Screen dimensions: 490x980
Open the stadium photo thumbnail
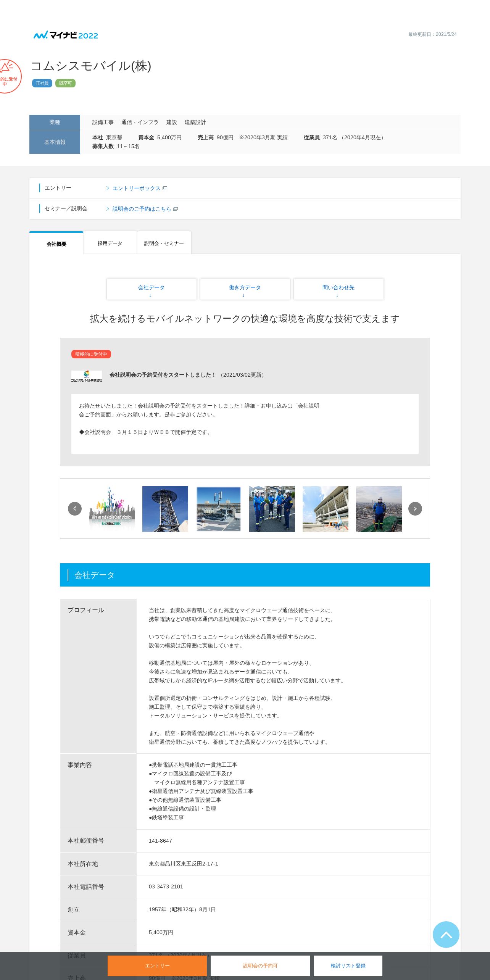(x=326, y=509)
